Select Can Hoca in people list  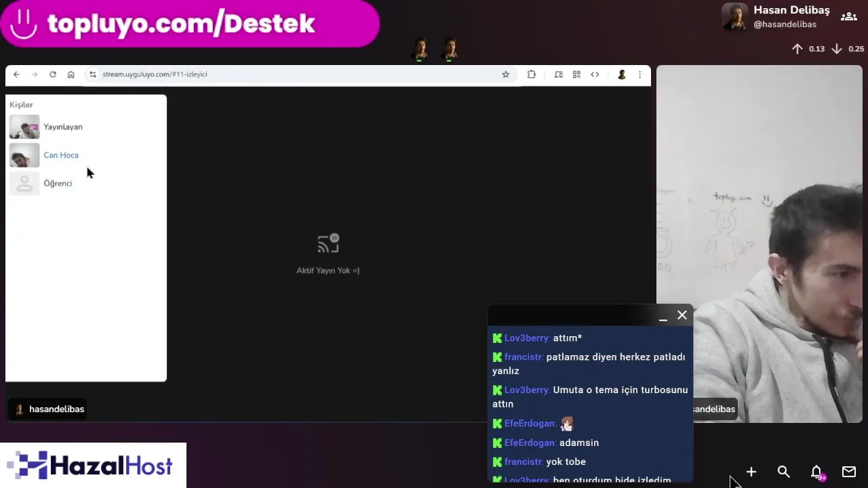click(61, 155)
